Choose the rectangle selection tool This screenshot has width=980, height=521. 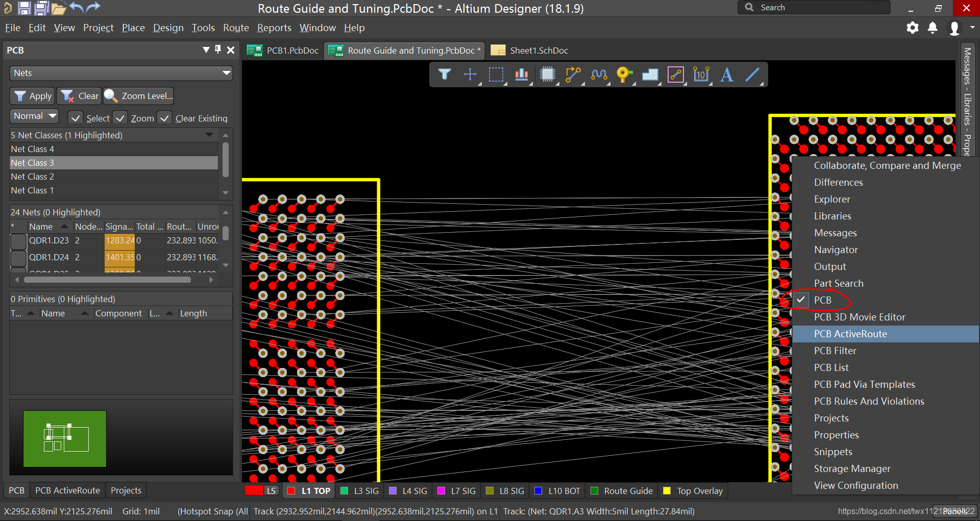(496, 75)
